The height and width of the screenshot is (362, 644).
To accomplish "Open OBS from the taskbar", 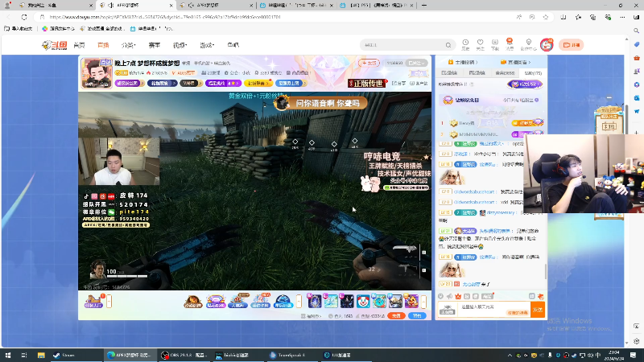I will pyautogui.click(x=184, y=355).
